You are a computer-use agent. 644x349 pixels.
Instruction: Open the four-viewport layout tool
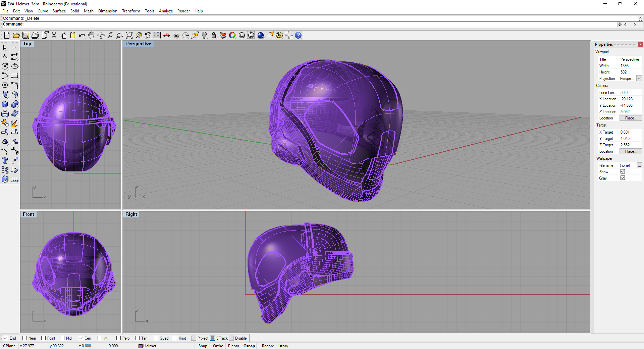click(x=157, y=35)
